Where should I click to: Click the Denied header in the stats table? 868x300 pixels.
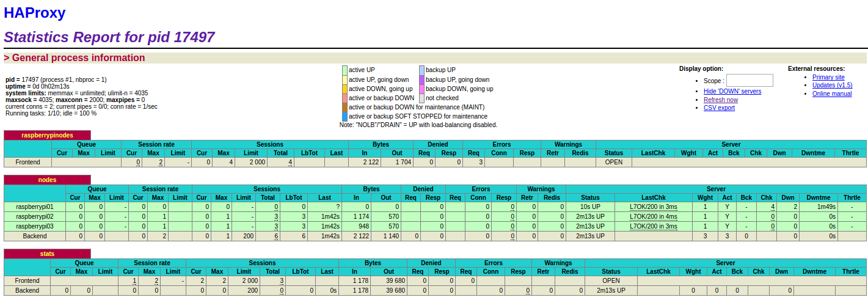click(x=431, y=263)
